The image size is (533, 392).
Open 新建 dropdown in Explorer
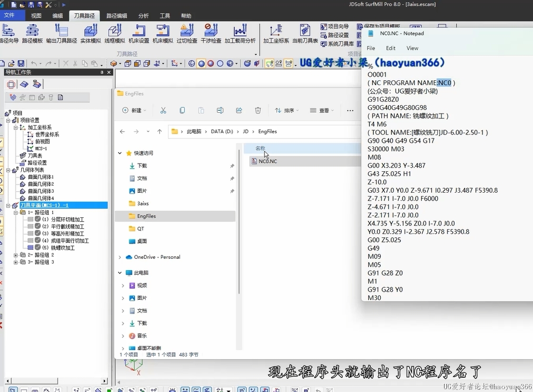pyautogui.click(x=135, y=110)
